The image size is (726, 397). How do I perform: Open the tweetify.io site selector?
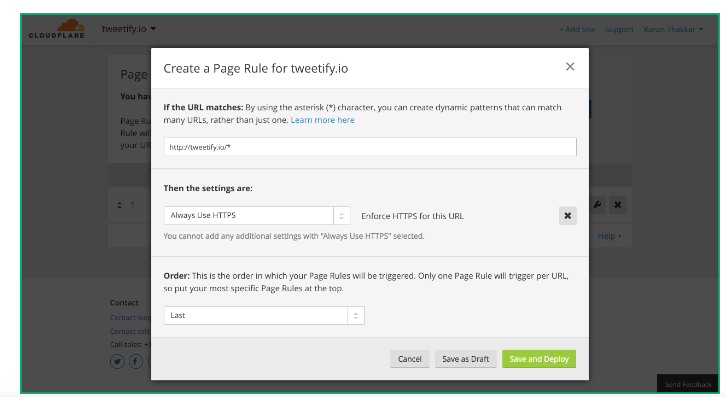click(129, 29)
